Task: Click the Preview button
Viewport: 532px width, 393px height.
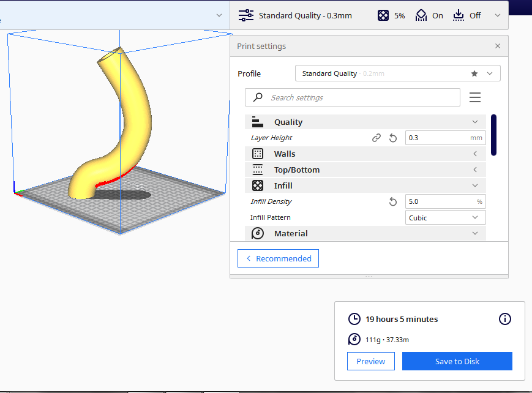Action: click(371, 361)
